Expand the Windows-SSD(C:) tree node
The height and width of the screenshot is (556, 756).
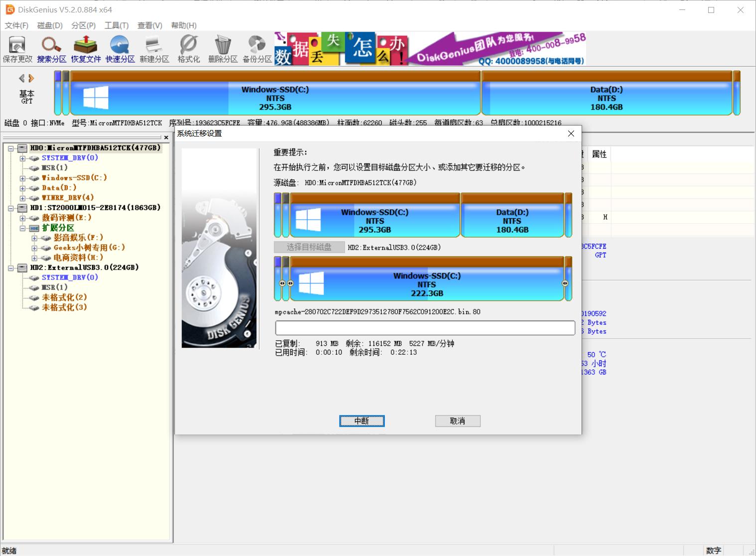pos(22,178)
